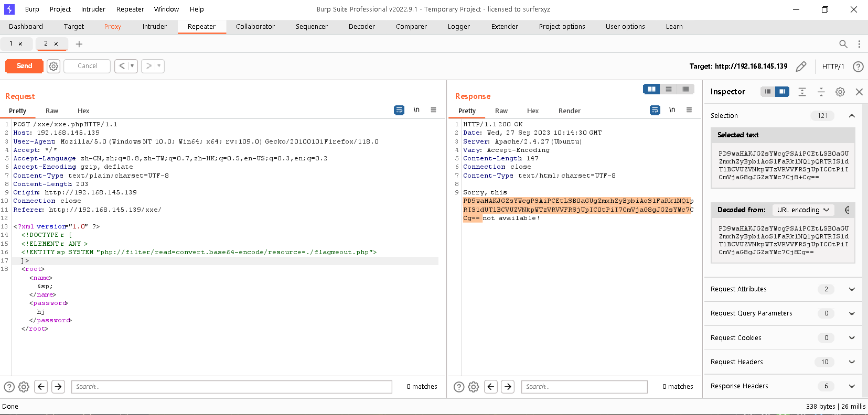
Task: Open Repeater help question mark icon
Action: (858, 67)
